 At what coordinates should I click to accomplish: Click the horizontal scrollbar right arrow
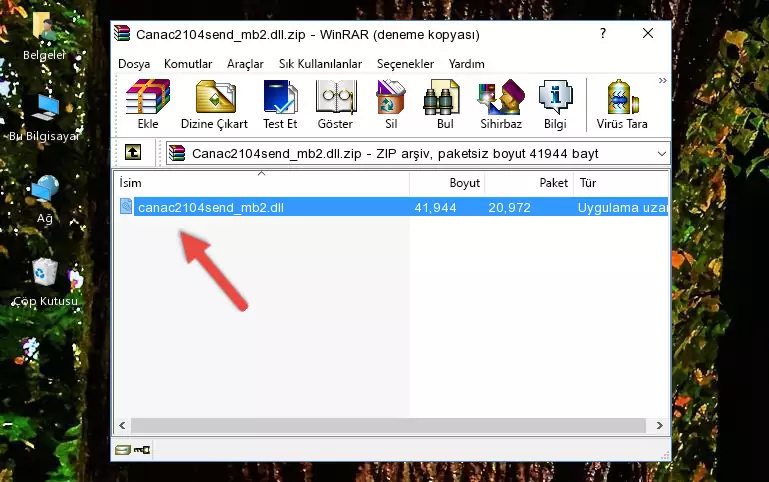(x=660, y=425)
